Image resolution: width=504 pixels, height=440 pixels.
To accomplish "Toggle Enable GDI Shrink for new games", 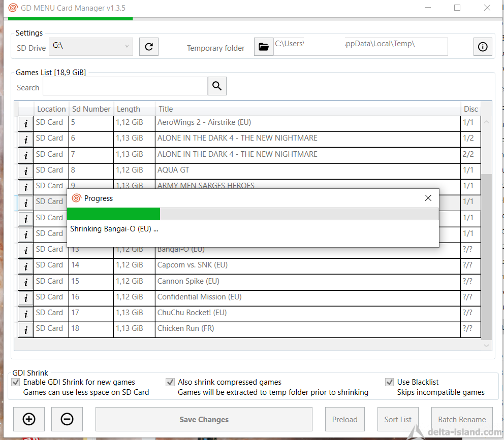I will [15, 382].
